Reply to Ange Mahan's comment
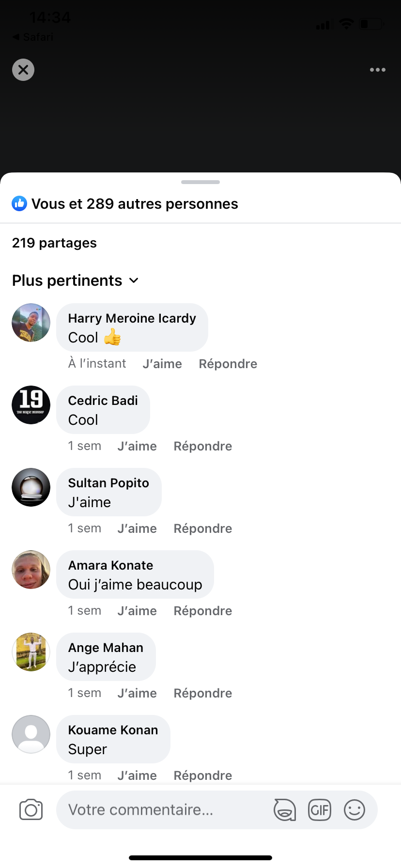The width and height of the screenshot is (401, 868). [203, 693]
